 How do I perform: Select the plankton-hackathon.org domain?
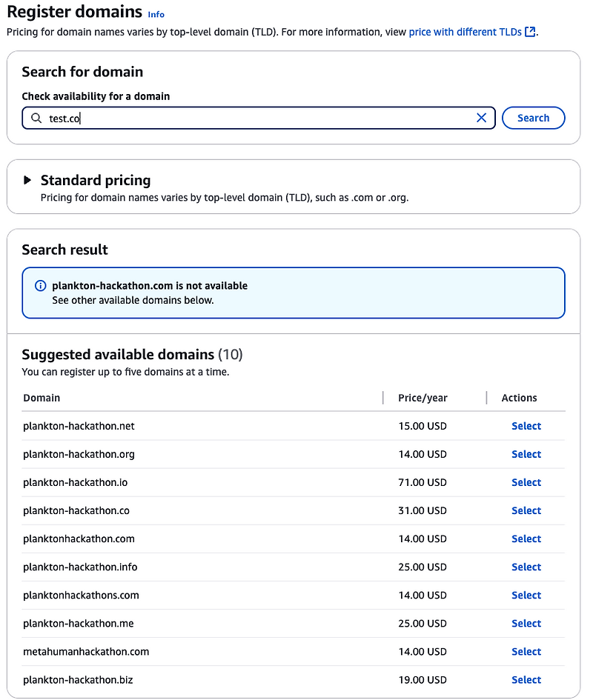[526, 454]
